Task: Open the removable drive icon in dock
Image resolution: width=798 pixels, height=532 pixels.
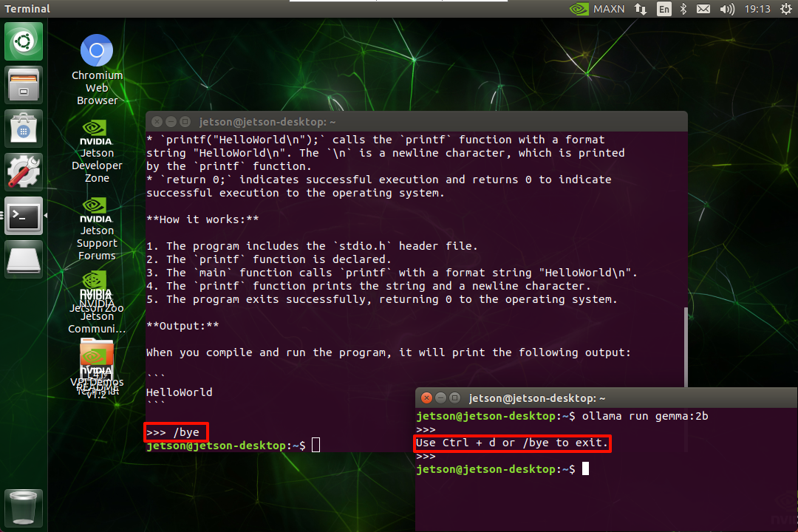Action: pyautogui.click(x=24, y=259)
